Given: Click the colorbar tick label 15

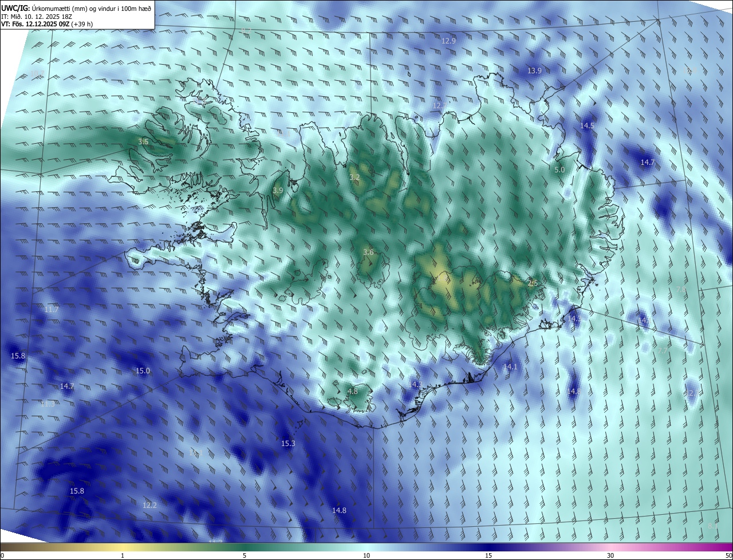Looking at the screenshot, I should pyautogui.click(x=488, y=555).
